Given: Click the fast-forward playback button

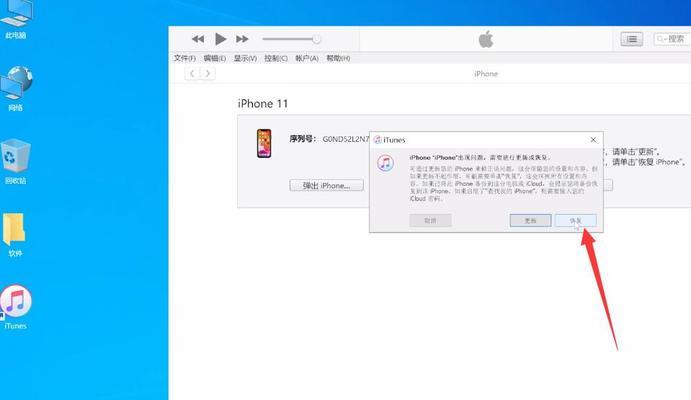Looking at the screenshot, I should click(x=242, y=39).
